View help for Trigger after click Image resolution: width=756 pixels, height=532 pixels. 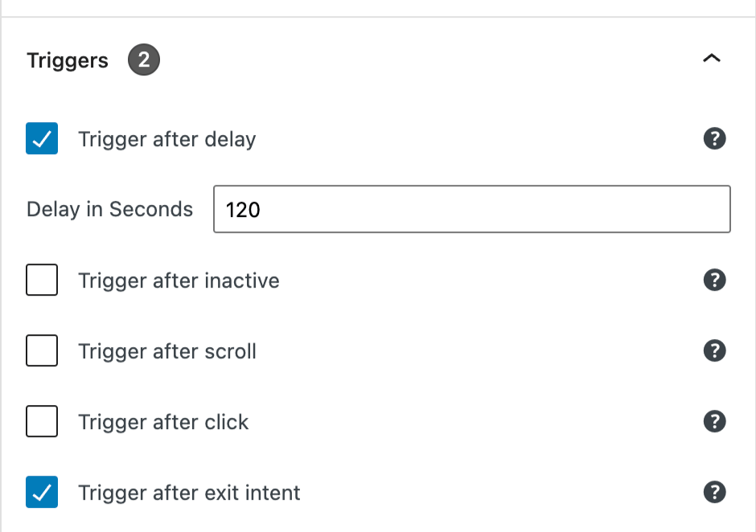click(714, 422)
